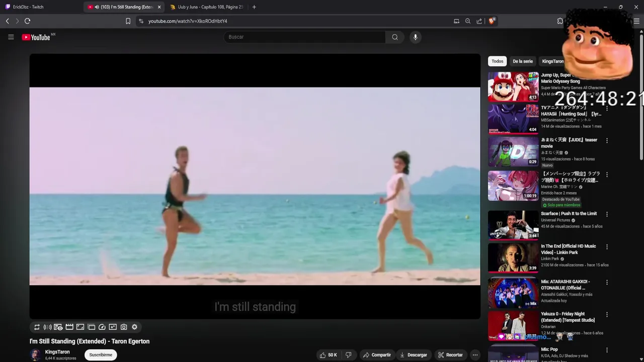The height and width of the screenshot is (362, 644).
Task: Click the search magnifier button
Action: click(395, 37)
